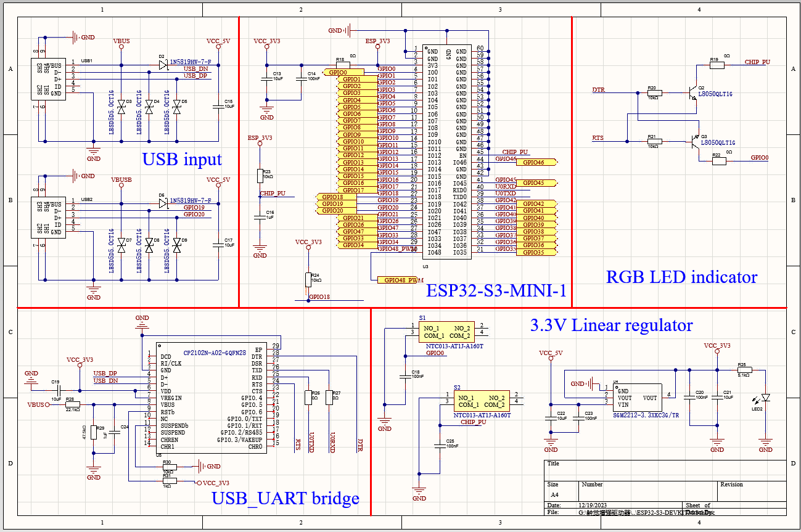Click the SGM2212-3.3XKC3G/TR regulator U4
The width and height of the screenshot is (801, 532).
tap(638, 398)
